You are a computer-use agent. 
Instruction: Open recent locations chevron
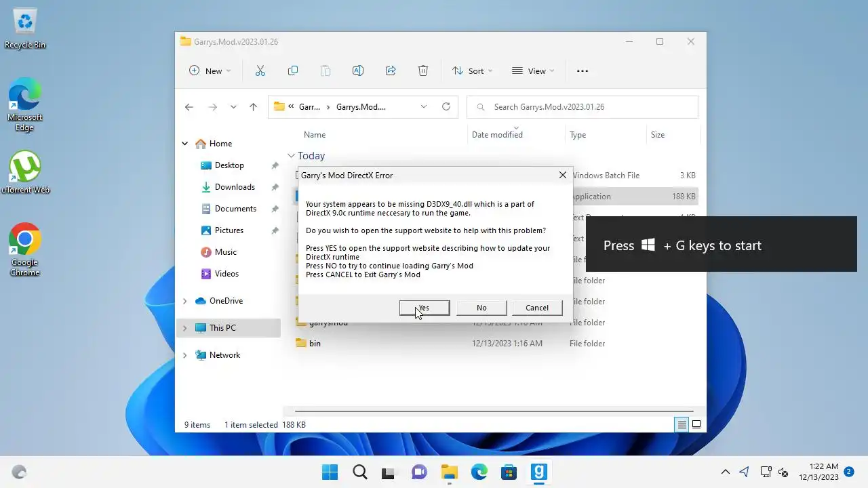233,107
